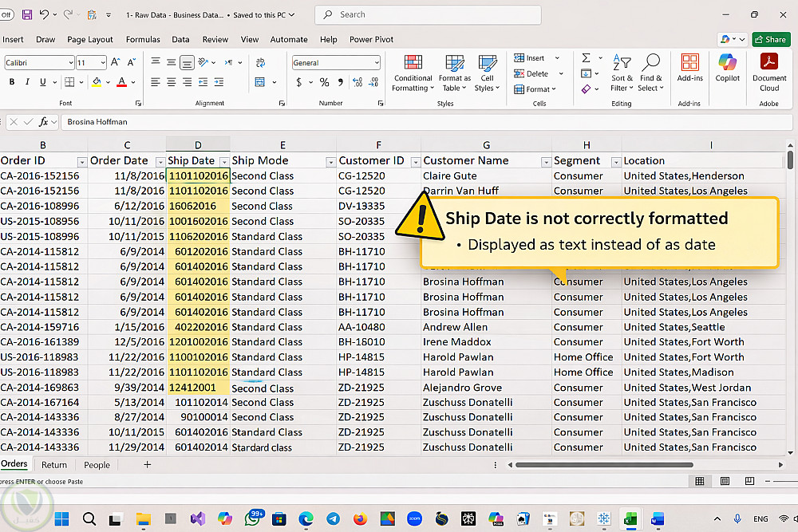Toggle bold formatting
This screenshot has height=532, width=798.
[12, 82]
